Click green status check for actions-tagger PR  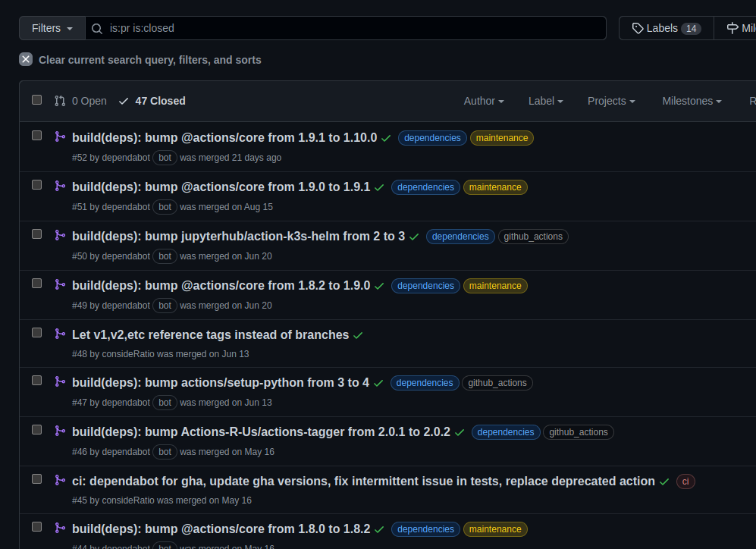click(459, 432)
